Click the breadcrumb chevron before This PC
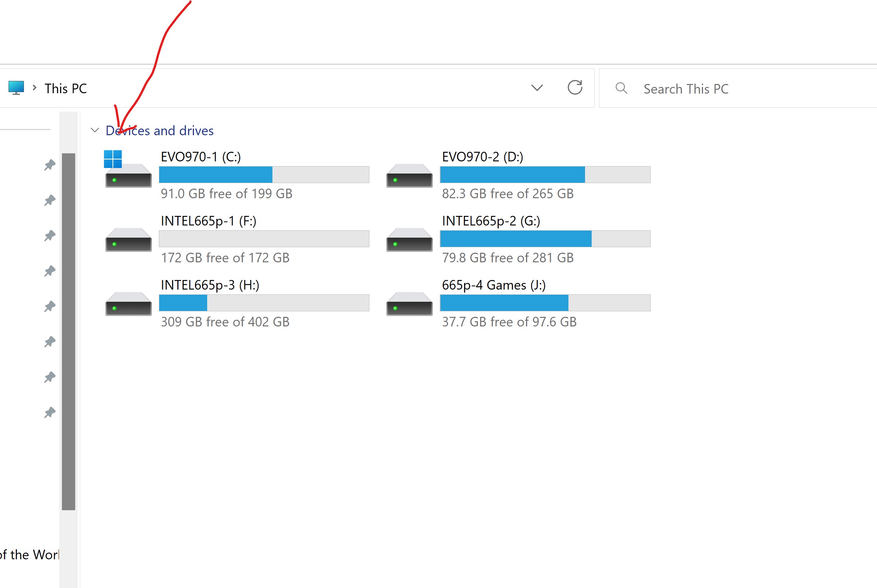This screenshot has width=877, height=588. (35, 88)
